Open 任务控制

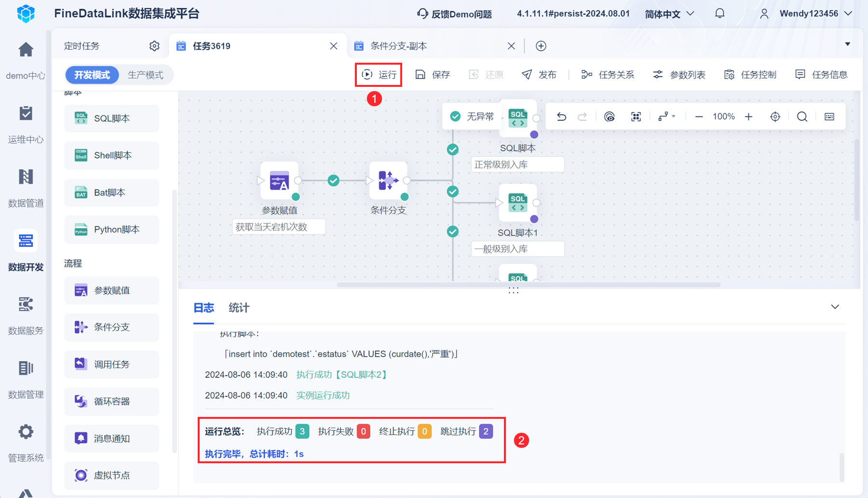pyautogui.click(x=750, y=75)
